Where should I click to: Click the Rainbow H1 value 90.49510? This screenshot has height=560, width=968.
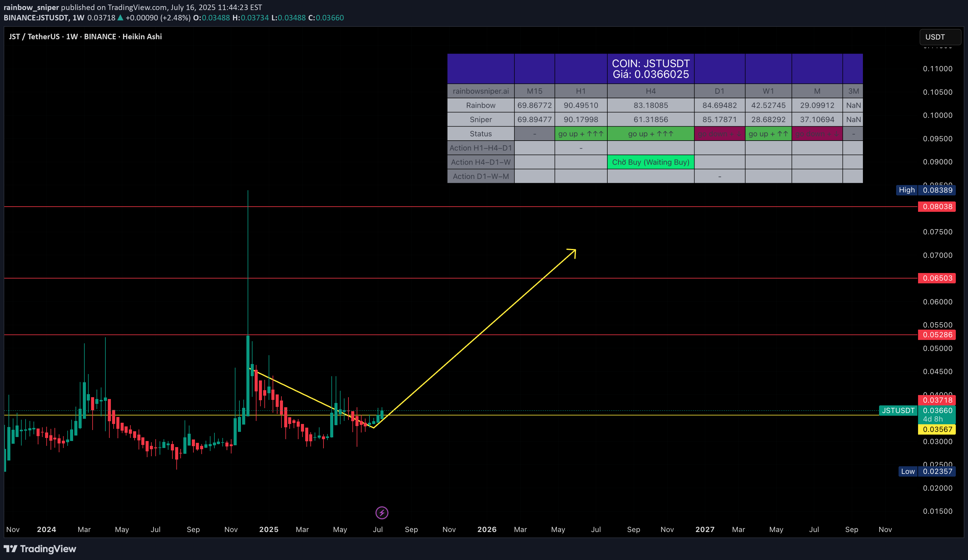pyautogui.click(x=581, y=105)
